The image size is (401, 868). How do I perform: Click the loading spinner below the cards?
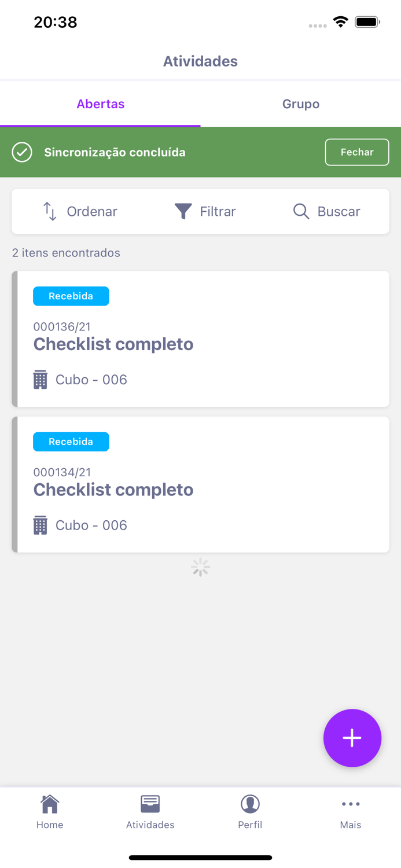[x=200, y=567]
